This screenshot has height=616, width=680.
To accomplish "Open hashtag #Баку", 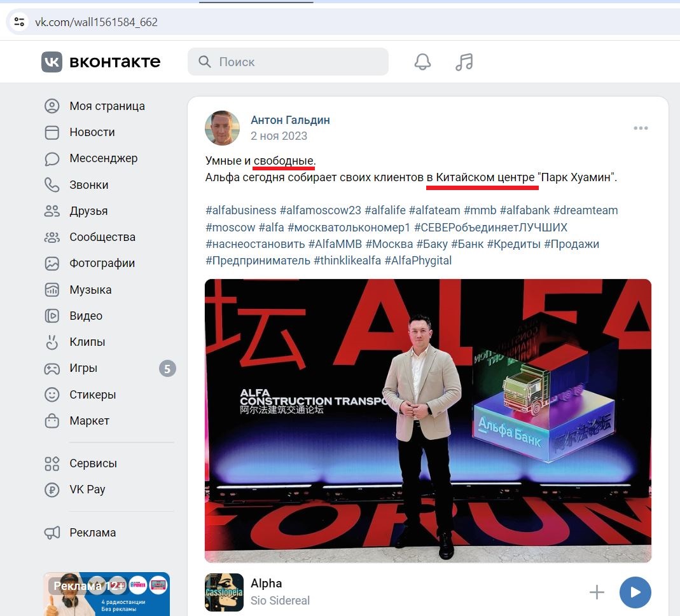I will pos(432,244).
